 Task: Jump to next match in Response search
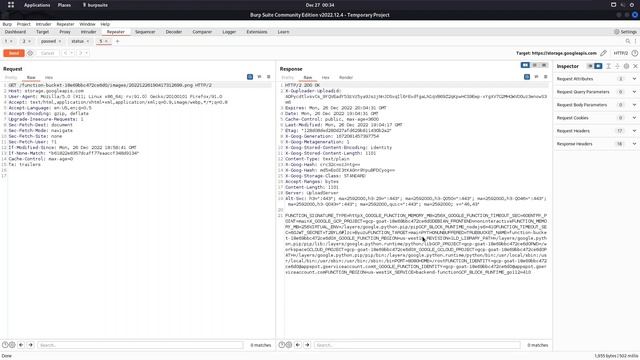(307, 345)
